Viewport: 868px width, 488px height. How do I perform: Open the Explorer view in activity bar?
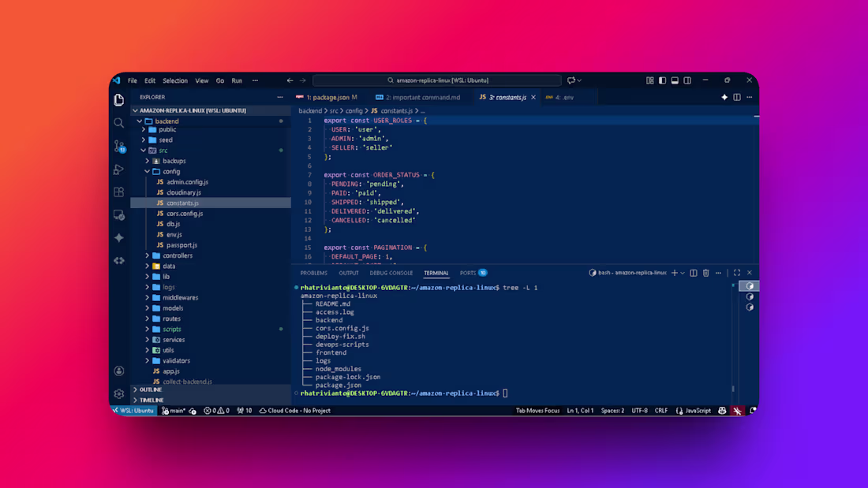tap(118, 99)
